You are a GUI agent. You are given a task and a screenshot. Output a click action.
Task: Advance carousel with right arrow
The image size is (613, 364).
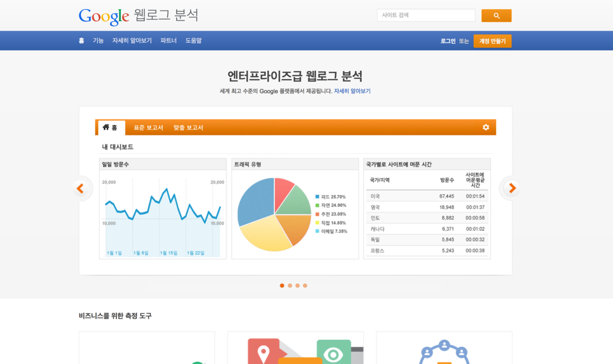512,189
